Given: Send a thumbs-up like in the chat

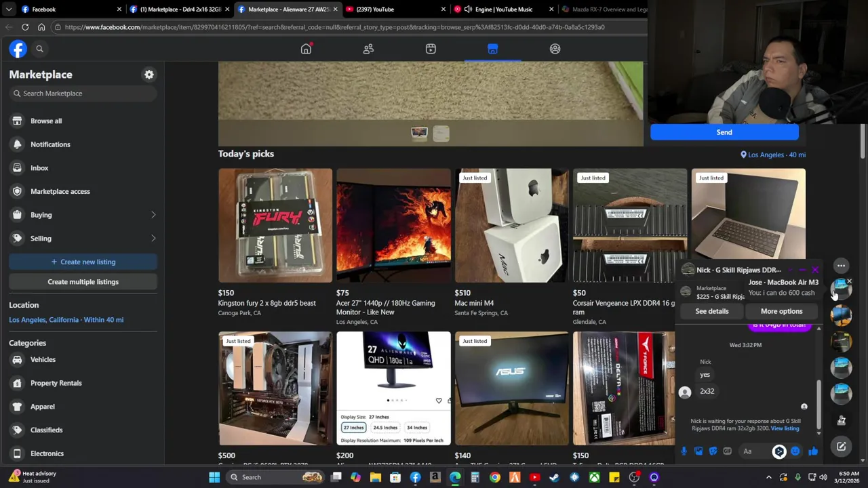Looking at the screenshot, I should pos(813,451).
